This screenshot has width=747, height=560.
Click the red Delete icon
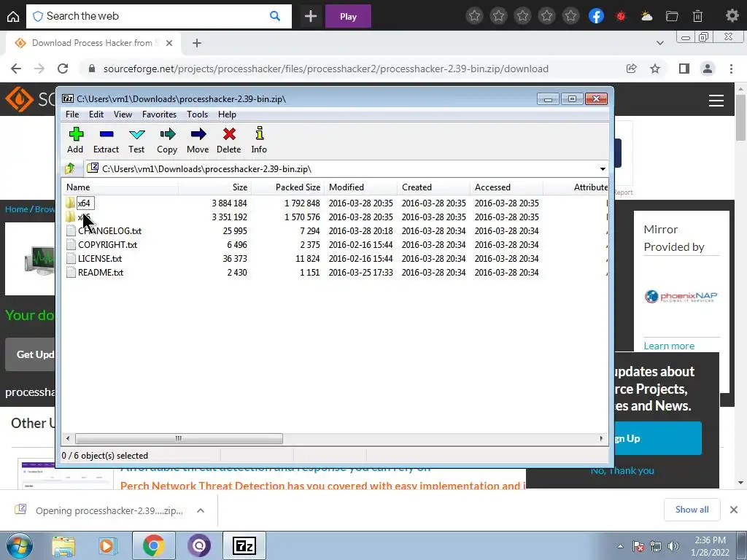229,134
